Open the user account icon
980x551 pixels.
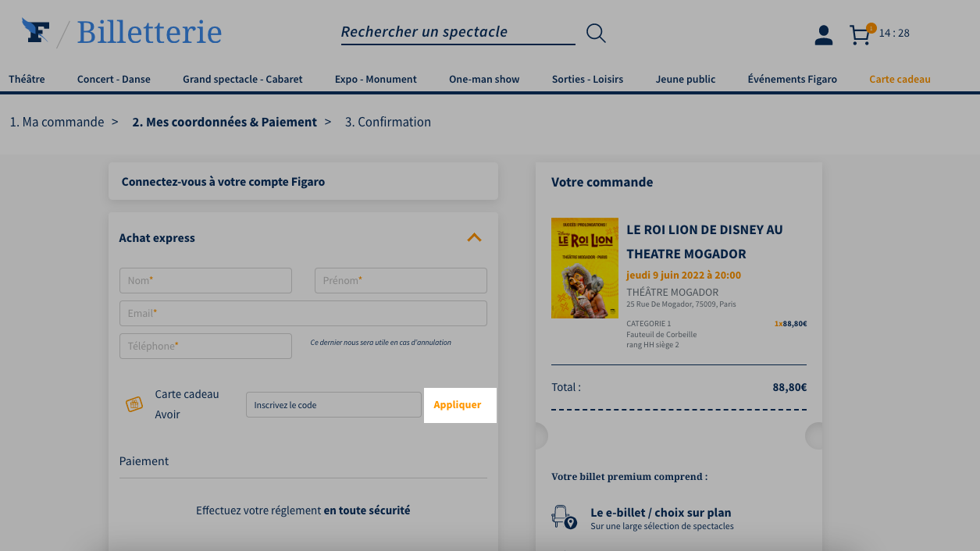pos(823,35)
